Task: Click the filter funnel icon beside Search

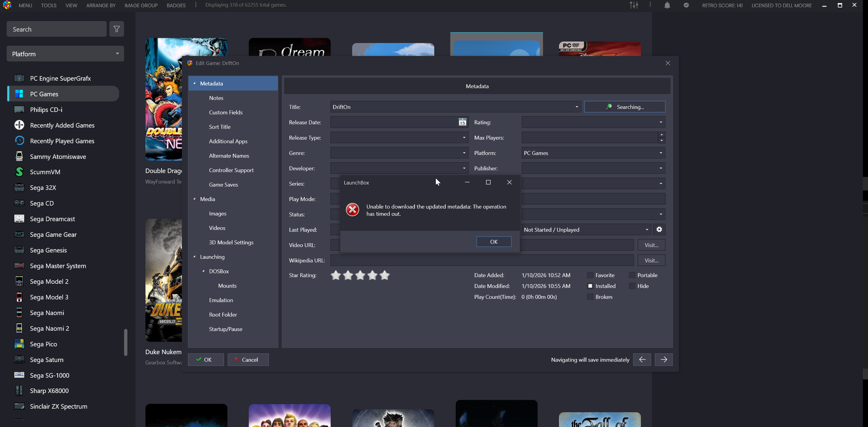Action: point(117,29)
